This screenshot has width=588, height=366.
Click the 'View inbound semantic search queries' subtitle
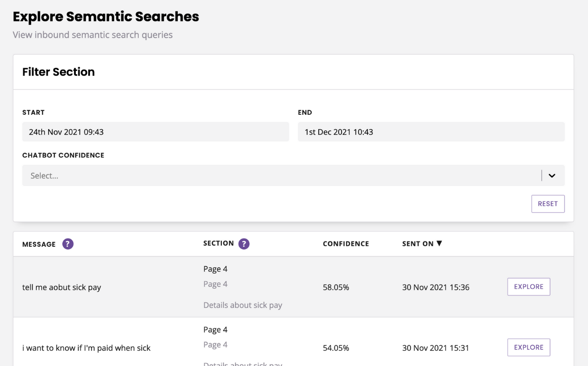click(93, 35)
